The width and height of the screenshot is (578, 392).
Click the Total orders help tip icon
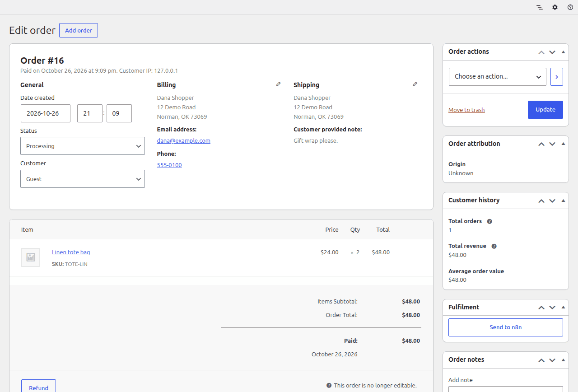coord(489,221)
